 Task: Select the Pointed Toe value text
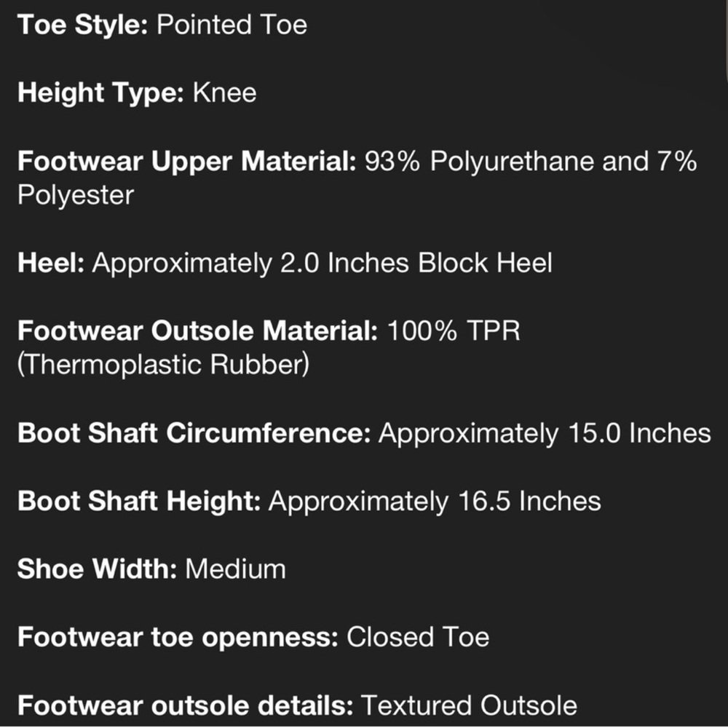232,25
